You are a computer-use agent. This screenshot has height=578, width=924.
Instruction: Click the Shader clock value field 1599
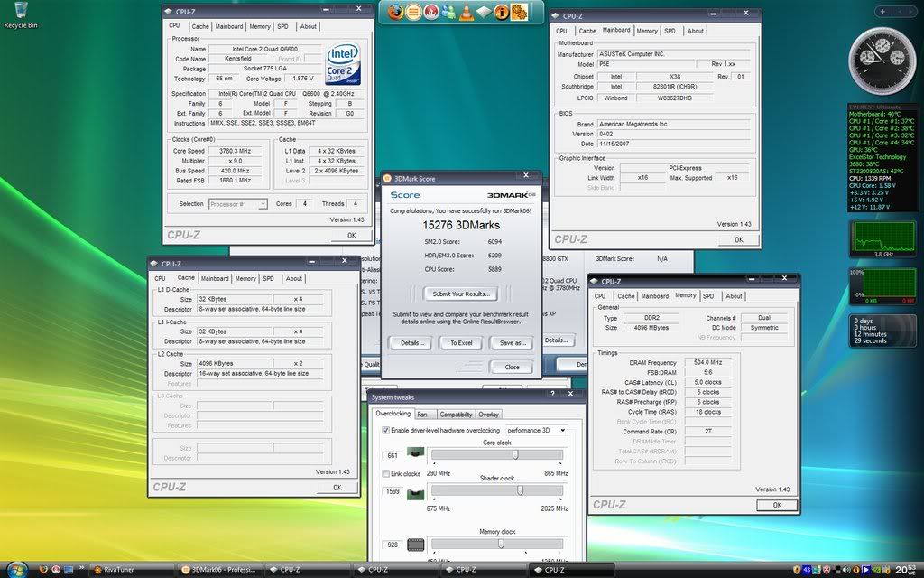pyautogui.click(x=393, y=491)
